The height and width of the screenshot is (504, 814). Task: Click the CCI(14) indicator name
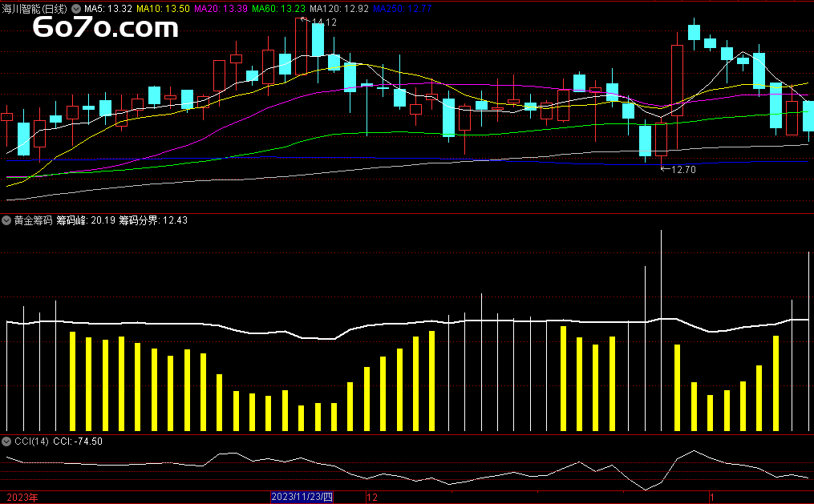[31, 442]
